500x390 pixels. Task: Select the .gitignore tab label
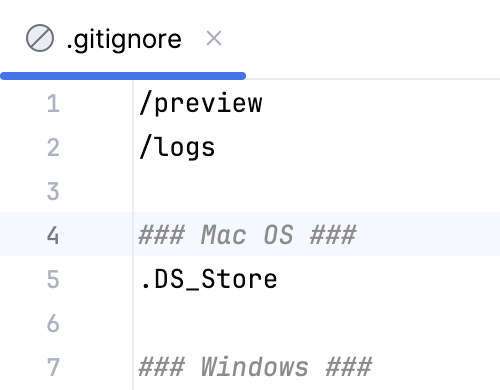pyautogui.click(x=124, y=39)
